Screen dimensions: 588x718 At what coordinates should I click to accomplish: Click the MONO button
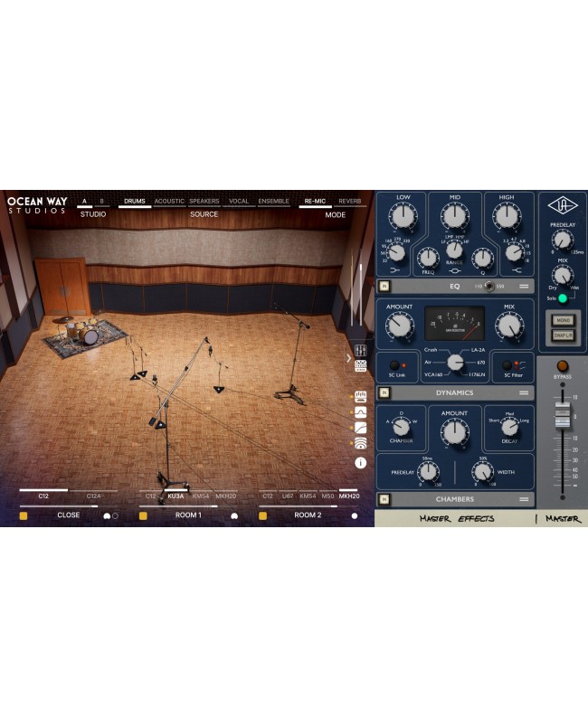(563, 320)
